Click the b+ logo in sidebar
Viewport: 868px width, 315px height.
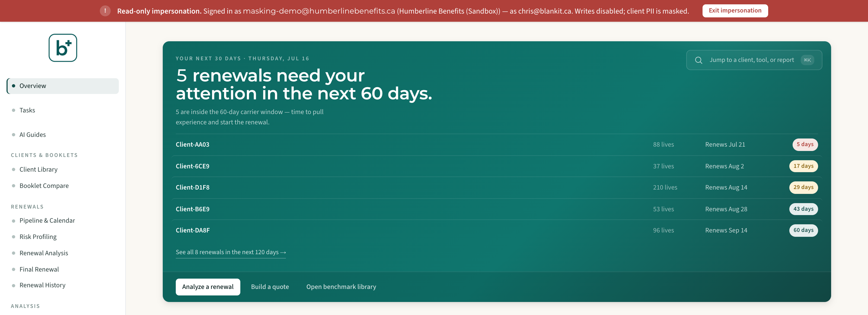[63, 48]
